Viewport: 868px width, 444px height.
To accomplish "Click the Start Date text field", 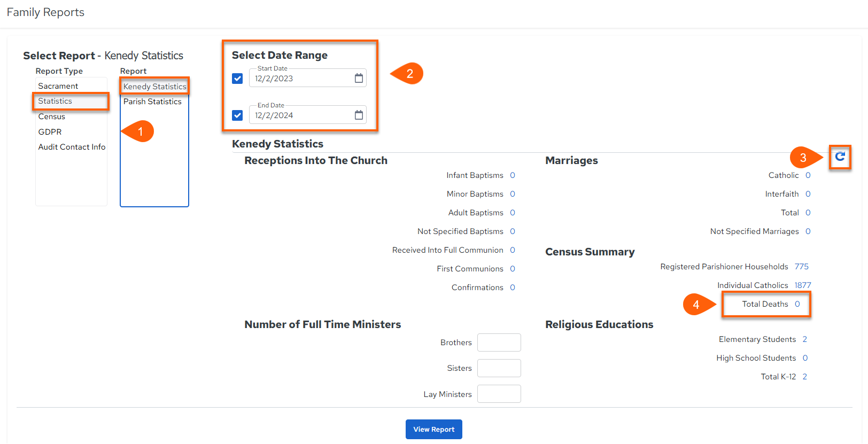I will coord(302,79).
